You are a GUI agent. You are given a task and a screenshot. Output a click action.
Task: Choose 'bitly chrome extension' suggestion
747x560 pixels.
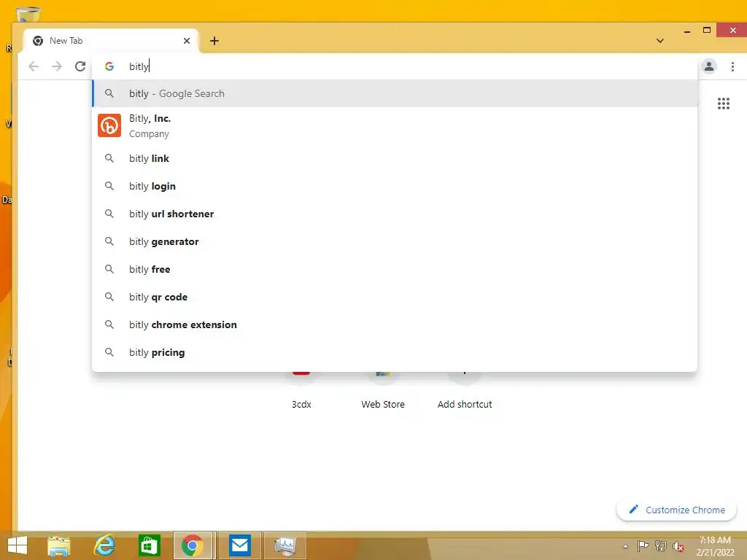395,324
